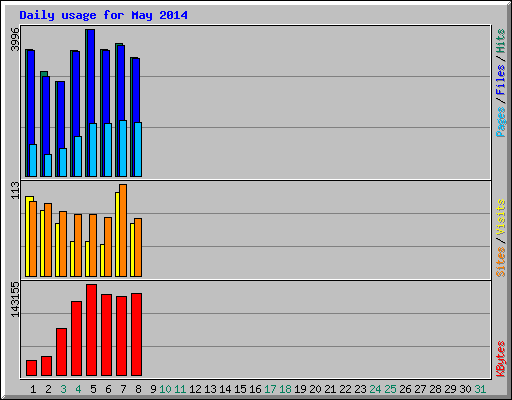Click day 2 on the x-axis
Screen dimensions: 512x400
click(48, 389)
